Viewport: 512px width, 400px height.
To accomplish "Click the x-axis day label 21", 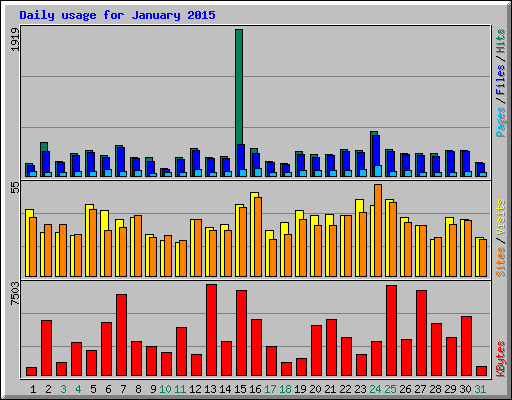I will [x=330, y=389].
